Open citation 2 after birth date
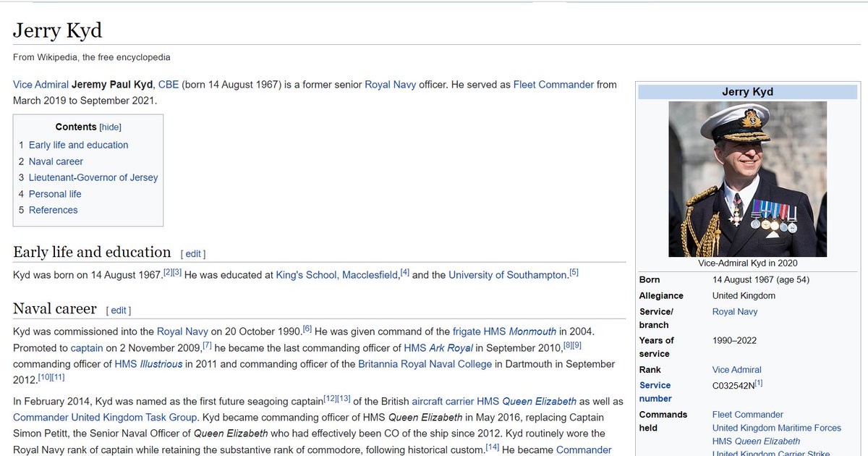Image resolution: width=868 pixels, height=456 pixels. point(166,271)
